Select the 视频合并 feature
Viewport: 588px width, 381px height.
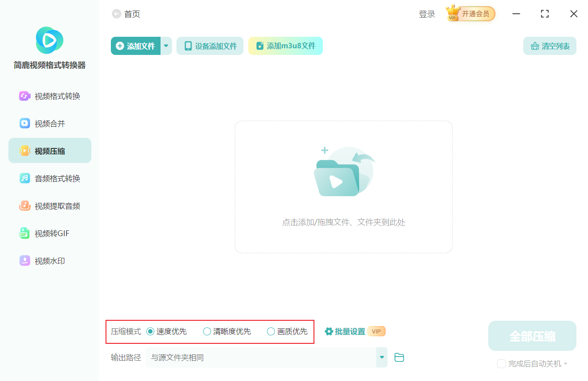click(x=49, y=123)
